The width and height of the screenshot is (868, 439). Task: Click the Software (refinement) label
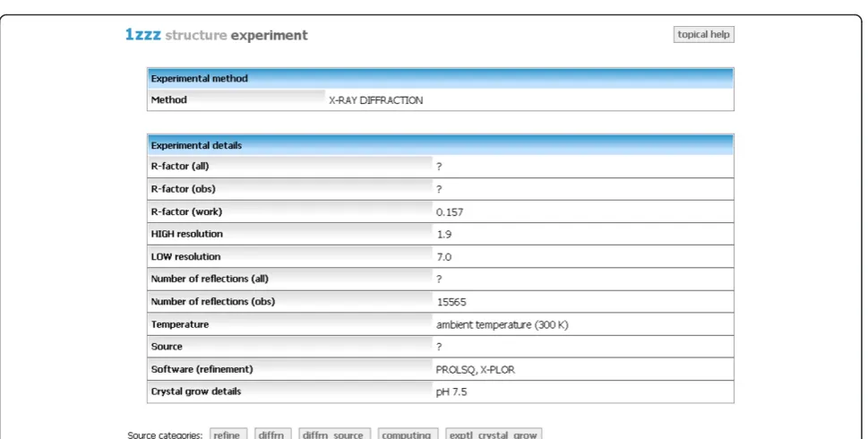202,369
